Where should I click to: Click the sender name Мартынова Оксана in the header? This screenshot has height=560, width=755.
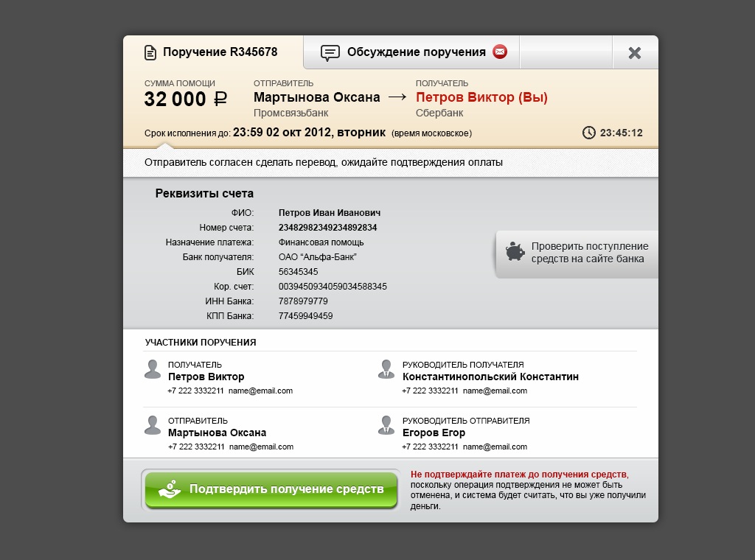(317, 97)
